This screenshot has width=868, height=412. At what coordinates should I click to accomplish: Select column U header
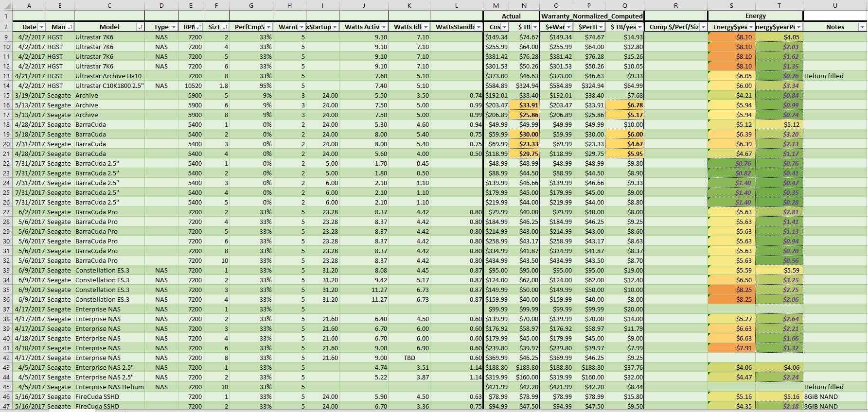[x=835, y=5]
